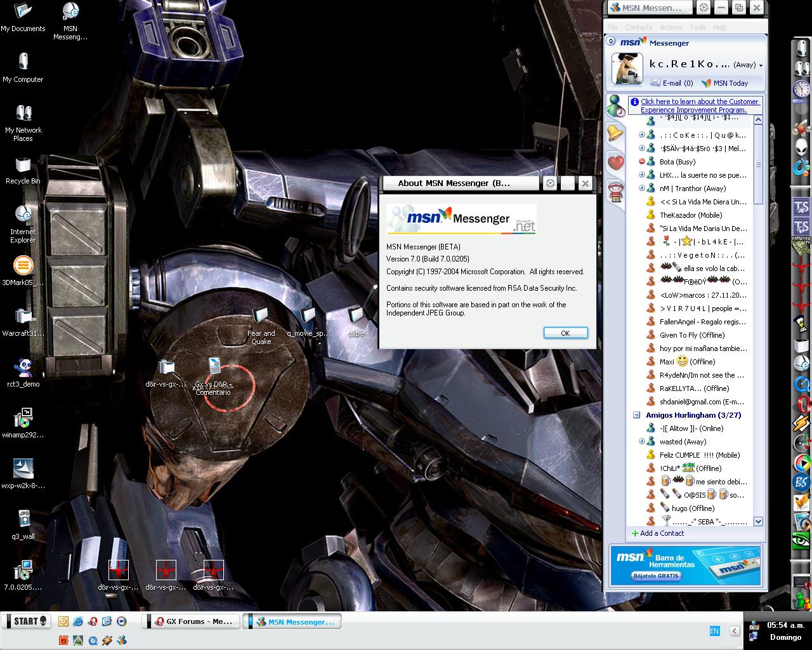
Task: Click the round options button on About dialog title bar
Action: [x=550, y=183]
